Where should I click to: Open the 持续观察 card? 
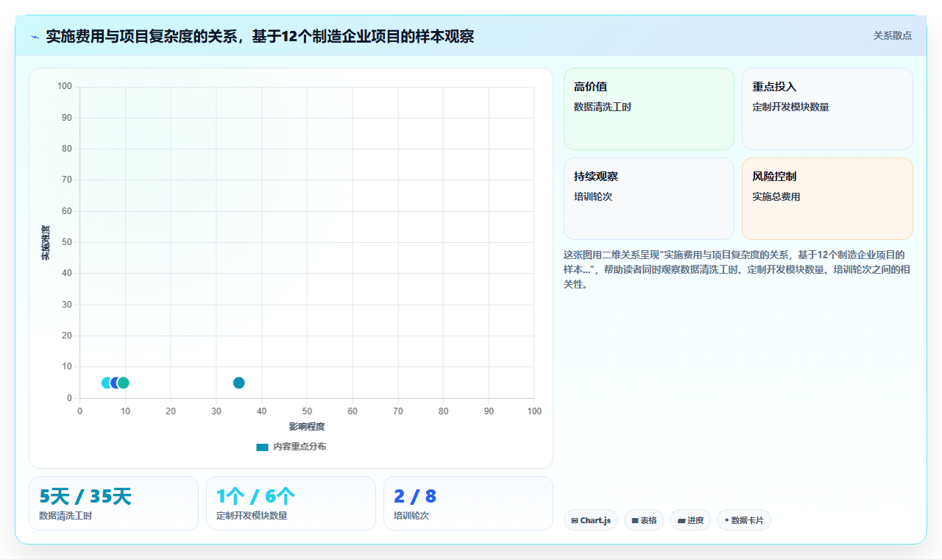point(649,199)
